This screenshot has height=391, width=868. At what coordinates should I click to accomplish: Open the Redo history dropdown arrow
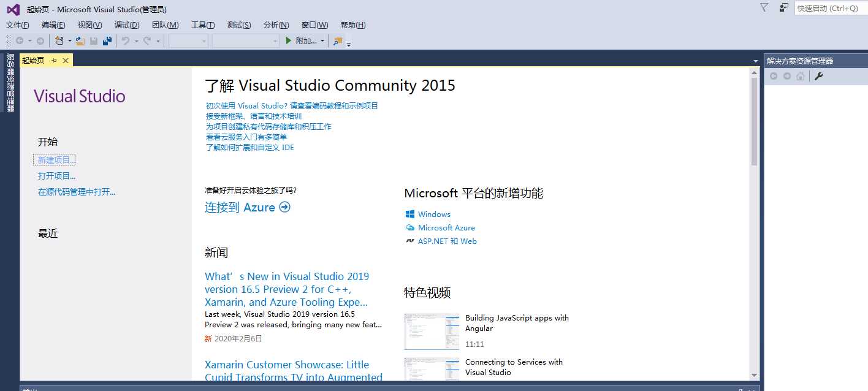pyautogui.click(x=158, y=41)
